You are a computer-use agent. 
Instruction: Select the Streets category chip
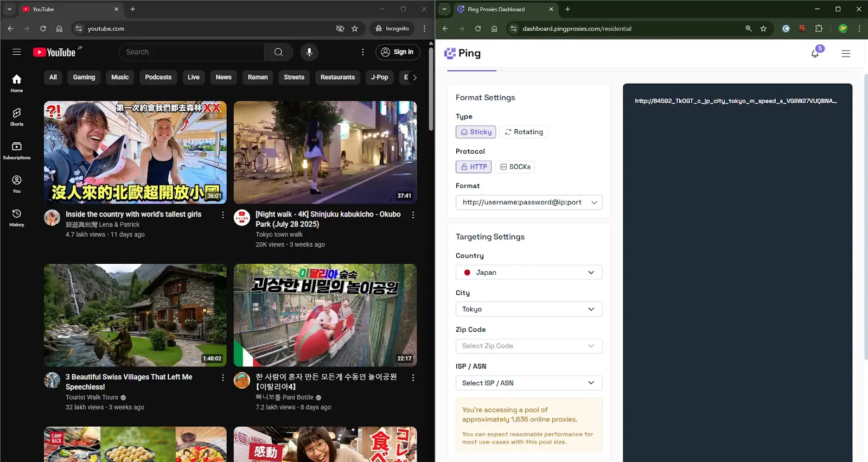294,77
